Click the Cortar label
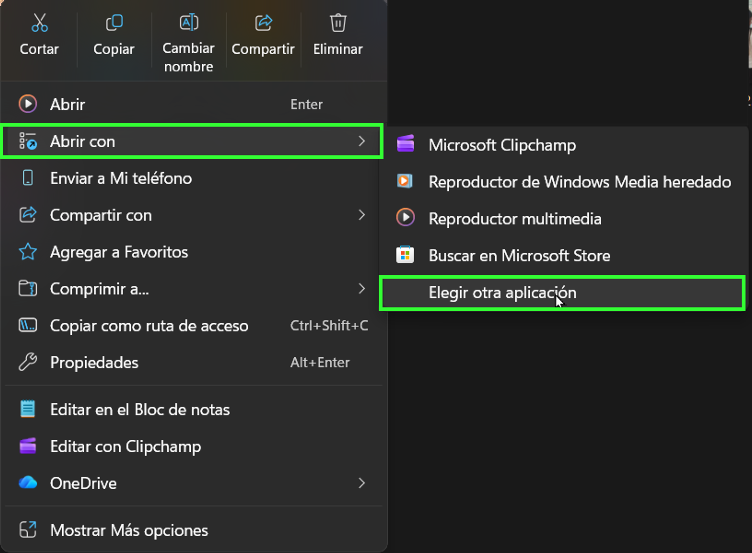Viewport: 752px width, 553px height. 39,49
